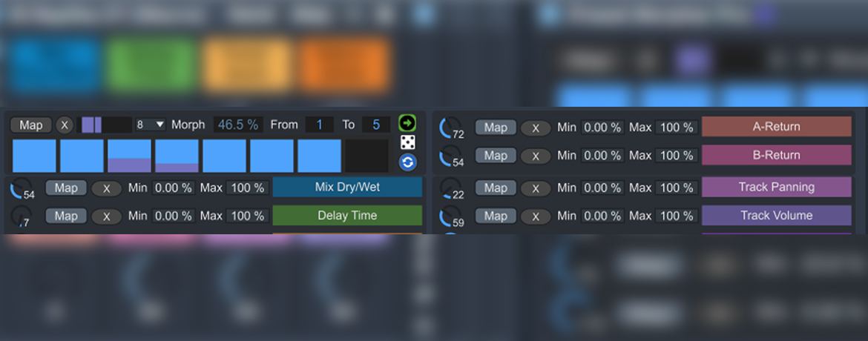Screen dimensions: 868x341
Task: Select the first blue snapshot slot
Action: [x=34, y=156]
